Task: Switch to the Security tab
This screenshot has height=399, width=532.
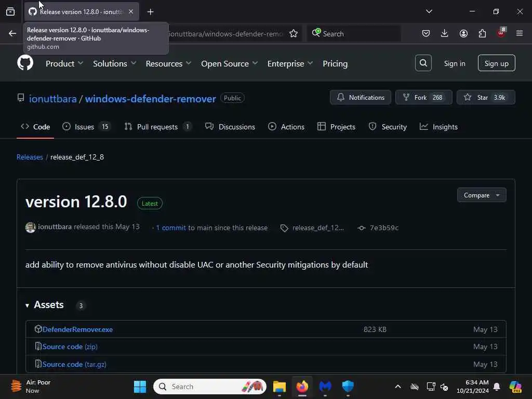Action: coord(388,127)
